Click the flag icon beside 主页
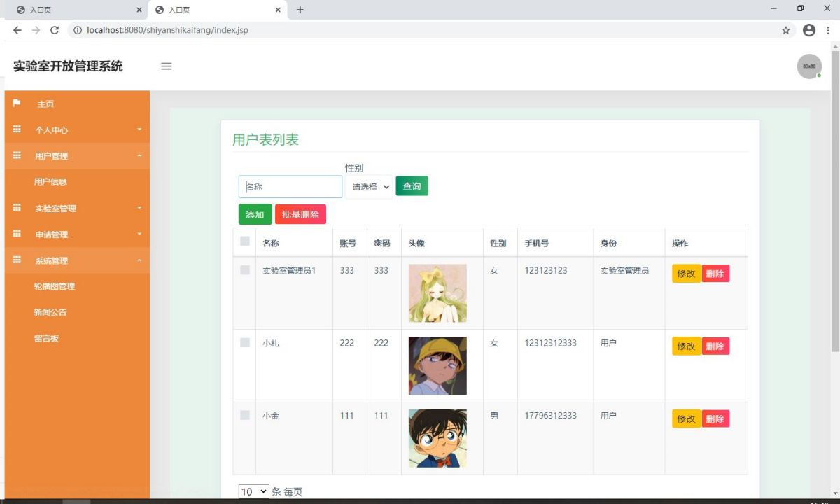 (x=17, y=103)
